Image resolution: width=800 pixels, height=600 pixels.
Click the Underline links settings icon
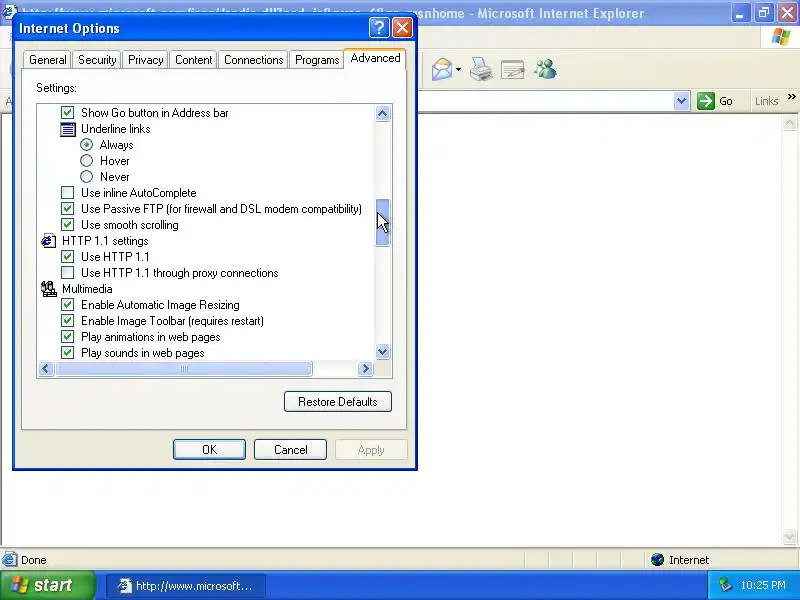click(x=68, y=129)
